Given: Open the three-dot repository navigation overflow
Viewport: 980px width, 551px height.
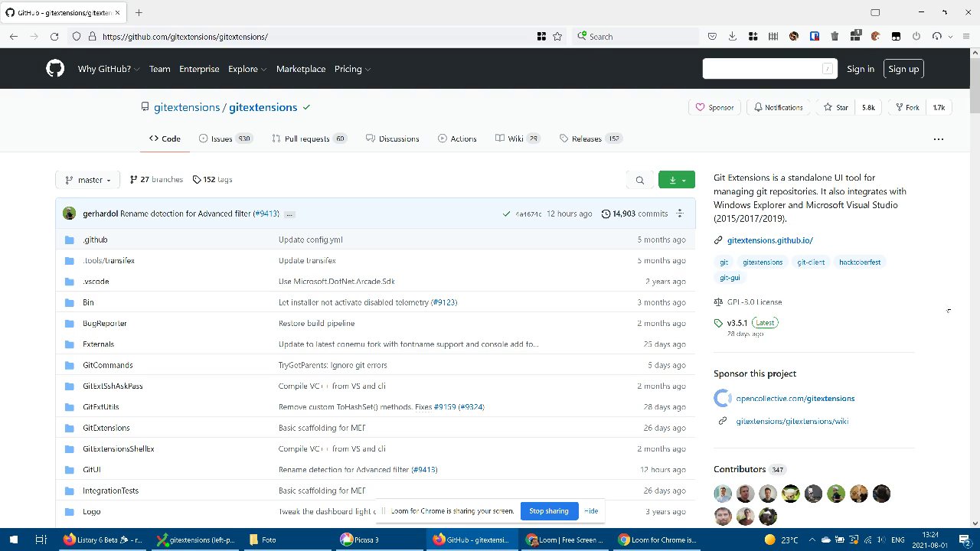Looking at the screenshot, I should tap(938, 139).
